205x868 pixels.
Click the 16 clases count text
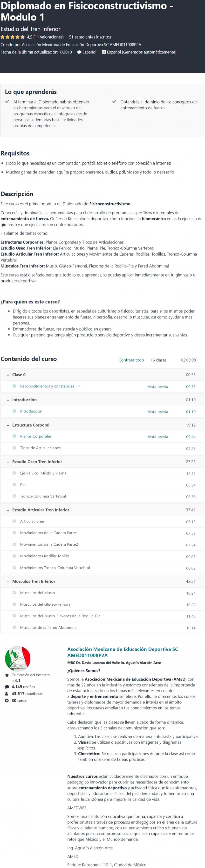158,360
